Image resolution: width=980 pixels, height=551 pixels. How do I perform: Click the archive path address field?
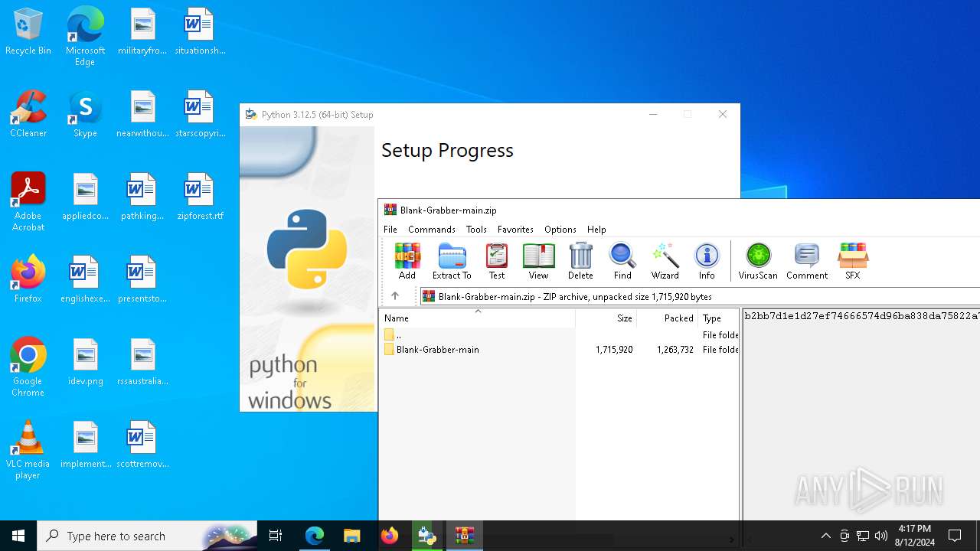click(x=700, y=296)
